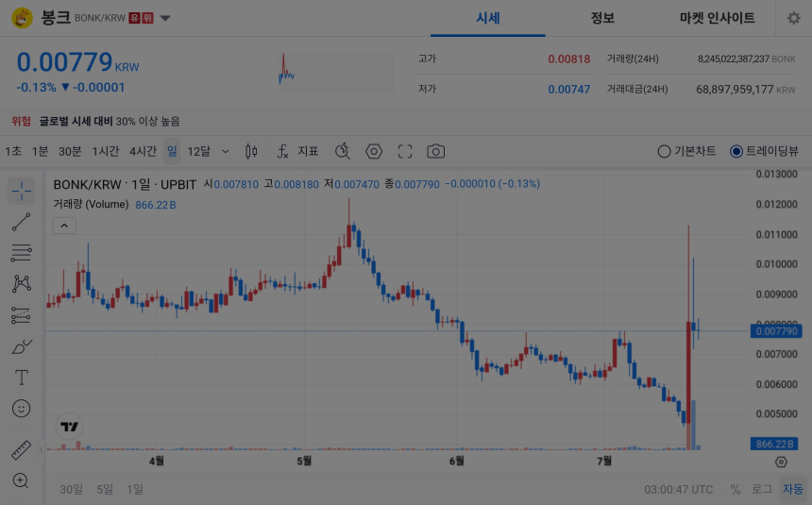Click the 0.007790 current price label
This screenshot has height=505, width=812.
[776, 331]
